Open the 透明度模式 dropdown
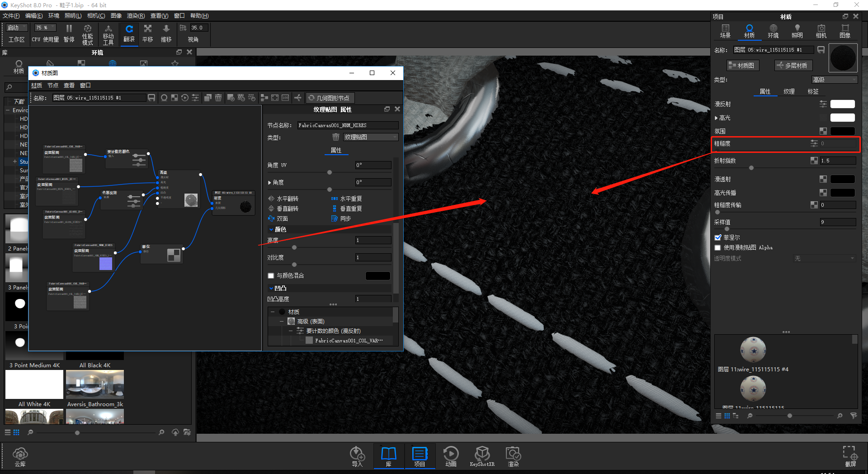The width and height of the screenshot is (868, 474). [824, 258]
